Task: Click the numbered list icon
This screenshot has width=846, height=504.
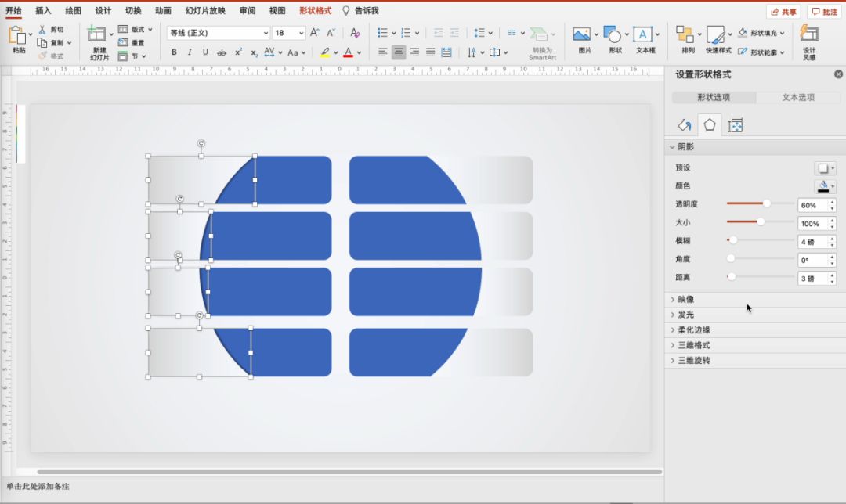Action: pyautogui.click(x=407, y=33)
